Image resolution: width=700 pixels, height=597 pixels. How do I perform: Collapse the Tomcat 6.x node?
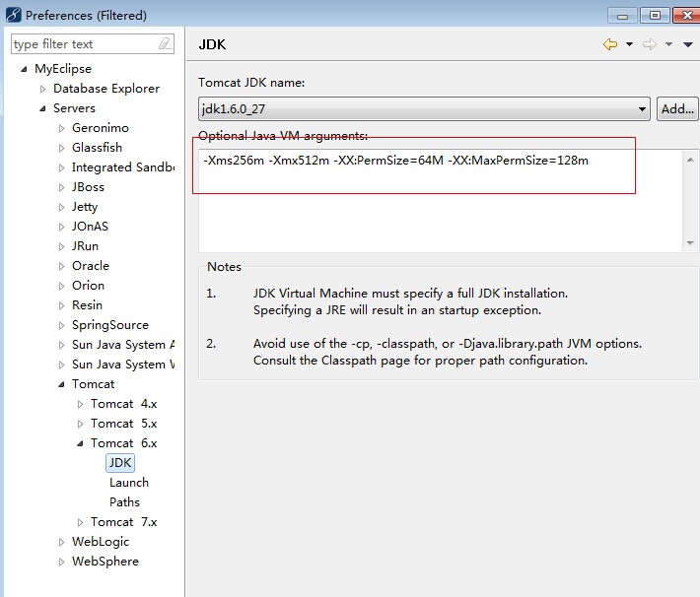[81, 443]
